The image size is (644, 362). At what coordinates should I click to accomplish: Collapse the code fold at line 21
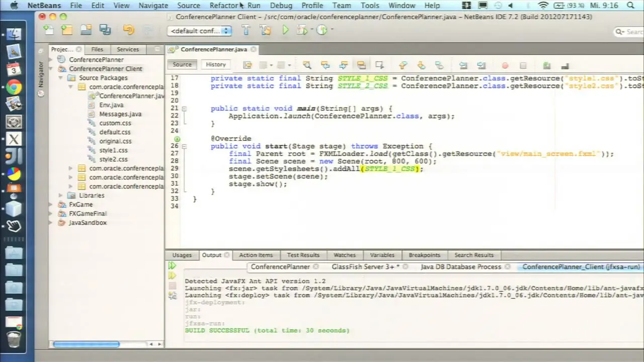tap(184, 109)
